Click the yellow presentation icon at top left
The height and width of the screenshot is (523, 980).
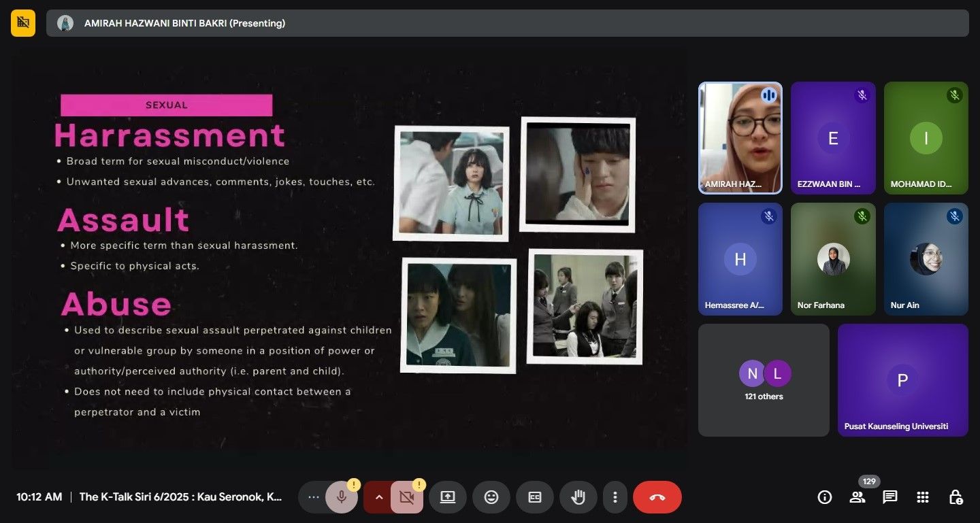[x=23, y=23]
